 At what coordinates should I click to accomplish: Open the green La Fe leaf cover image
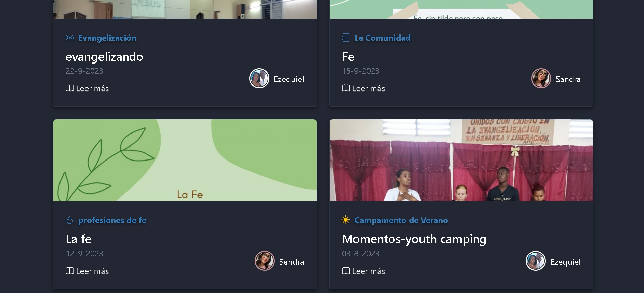(185, 160)
